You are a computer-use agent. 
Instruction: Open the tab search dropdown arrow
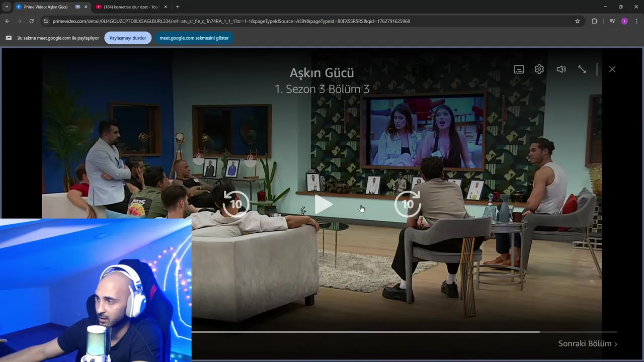pos(7,7)
